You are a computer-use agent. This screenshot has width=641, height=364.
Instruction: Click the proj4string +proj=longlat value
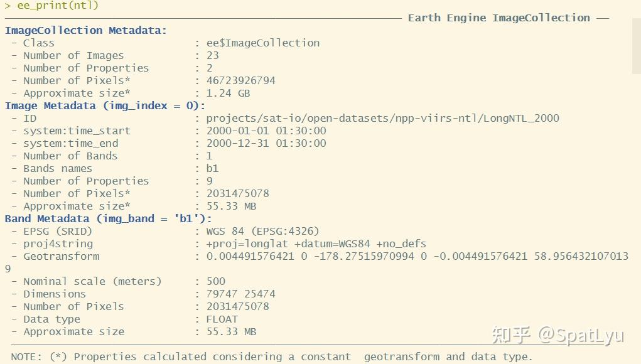pos(316,244)
